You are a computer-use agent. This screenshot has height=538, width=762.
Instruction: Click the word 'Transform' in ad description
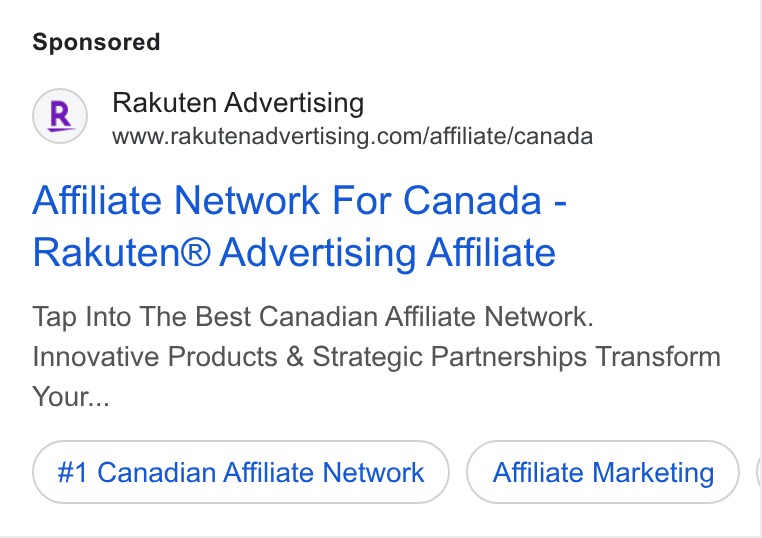[658, 357]
